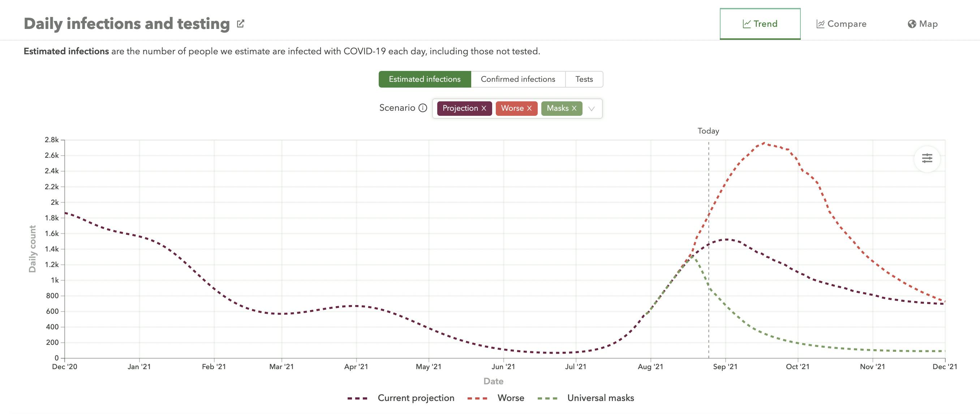The height and width of the screenshot is (414, 980).
Task: Remove the Worse scenario tag
Action: 529,109
